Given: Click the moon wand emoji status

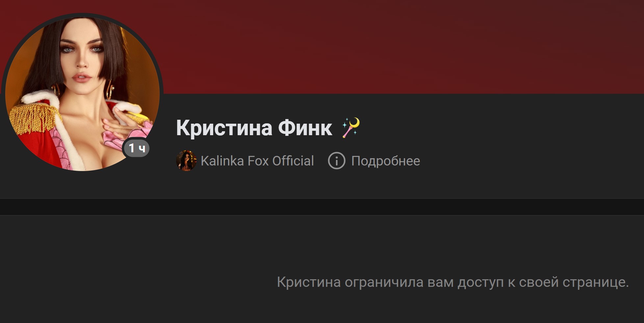Looking at the screenshot, I should [351, 128].
